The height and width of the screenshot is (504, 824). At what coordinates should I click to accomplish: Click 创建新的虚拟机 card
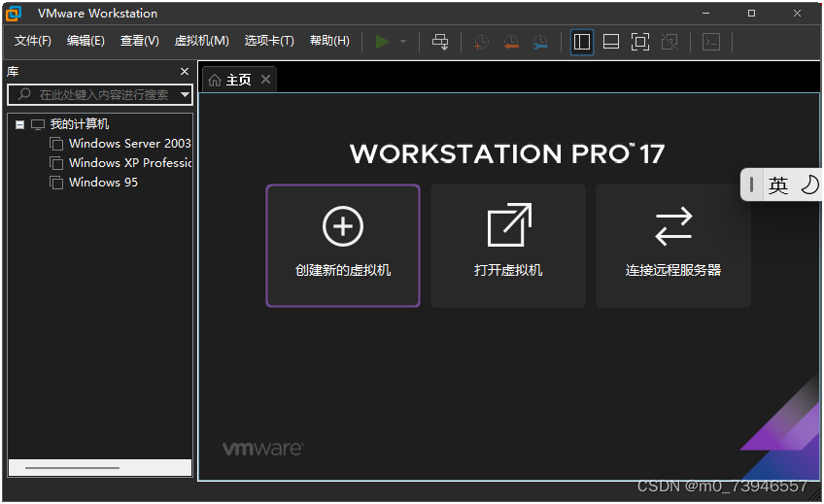click(343, 245)
